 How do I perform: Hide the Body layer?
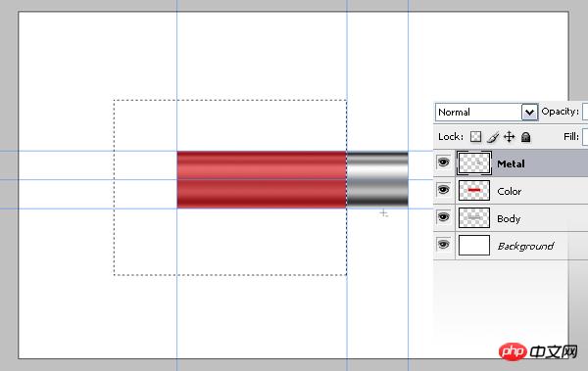pos(443,217)
